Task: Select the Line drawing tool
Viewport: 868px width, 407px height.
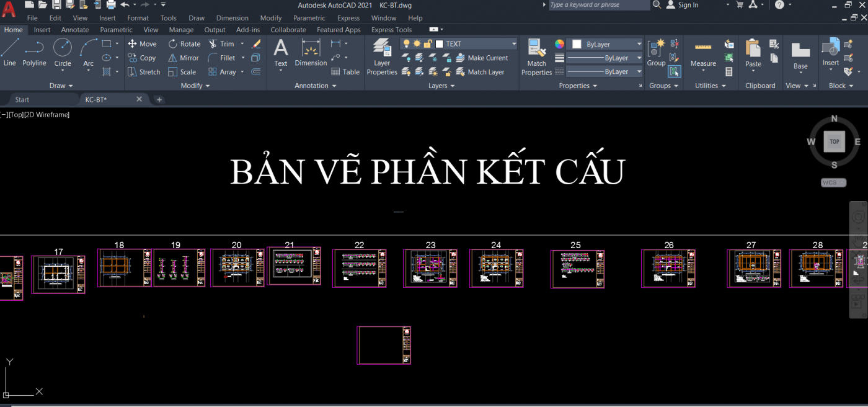Action: (10, 52)
